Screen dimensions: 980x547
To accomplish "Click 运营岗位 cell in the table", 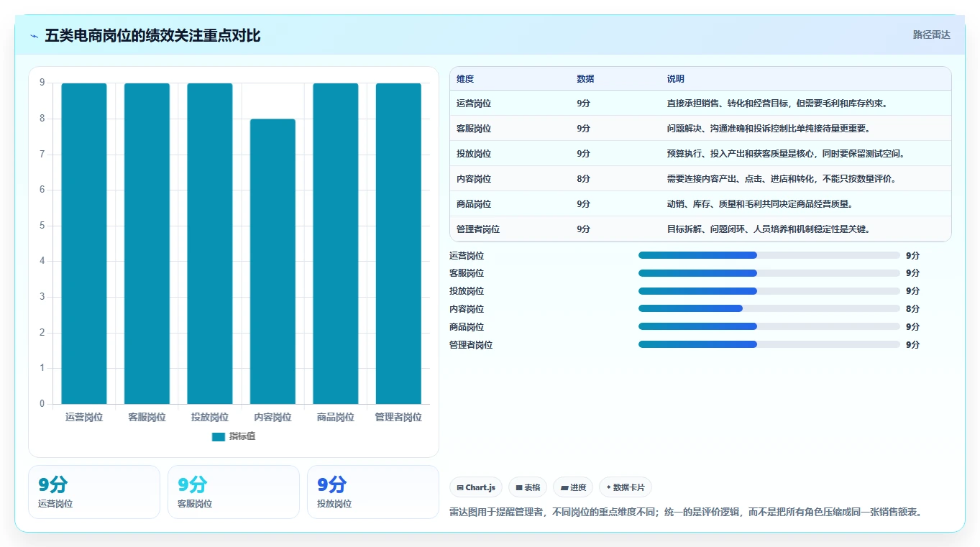I will click(x=474, y=104).
